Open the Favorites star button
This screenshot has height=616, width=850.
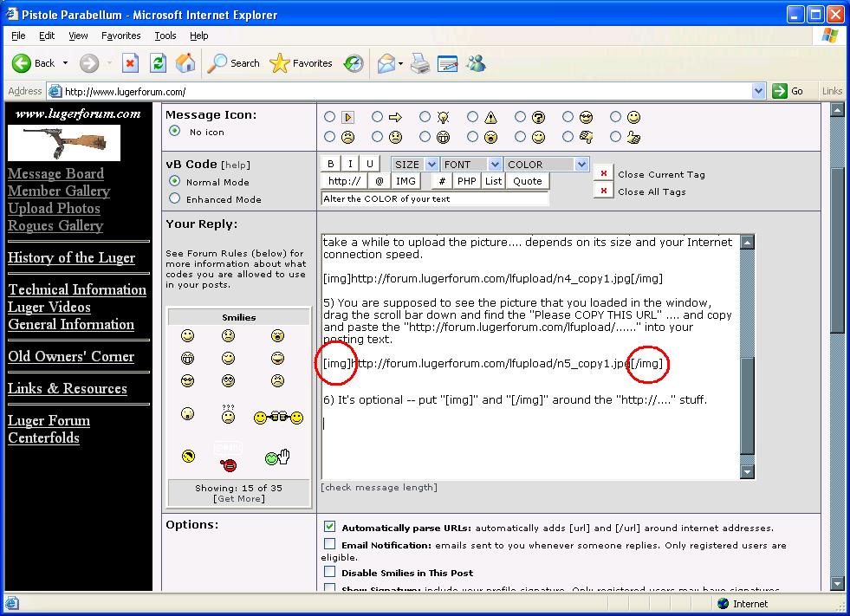tap(302, 63)
